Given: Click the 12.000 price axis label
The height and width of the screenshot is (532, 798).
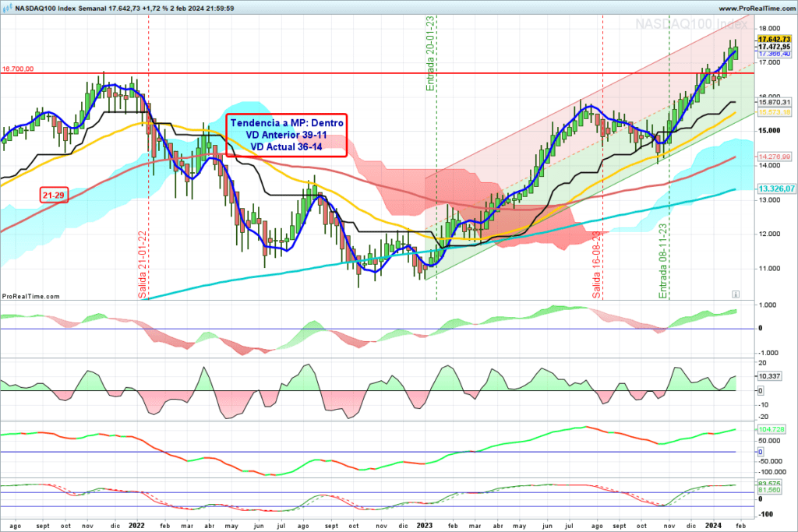Looking at the screenshot, I should pos(769,234).
